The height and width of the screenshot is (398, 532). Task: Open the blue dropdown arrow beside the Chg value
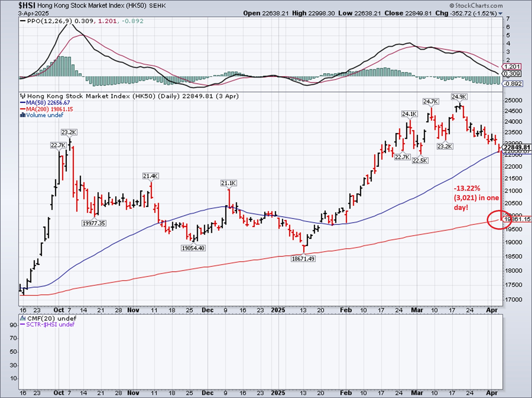pyautogui.click(x=500, y=14)
